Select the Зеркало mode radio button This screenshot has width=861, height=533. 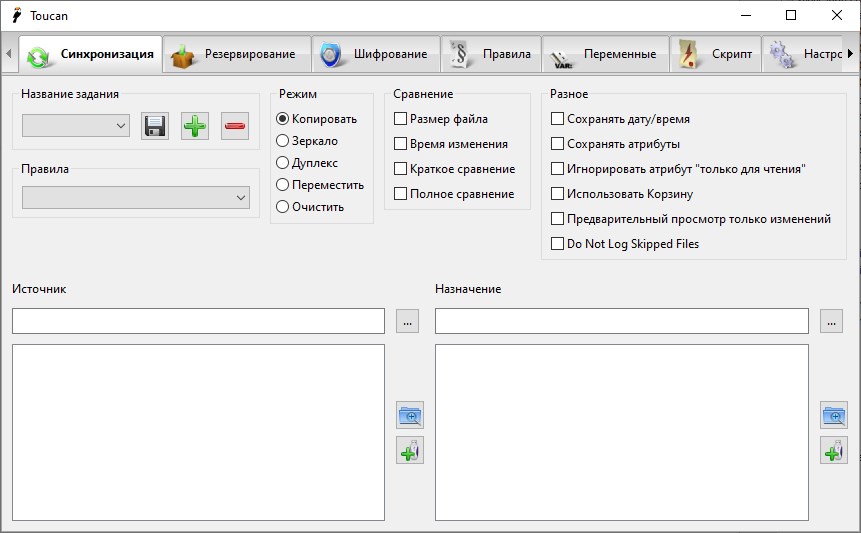click(283, 141)
